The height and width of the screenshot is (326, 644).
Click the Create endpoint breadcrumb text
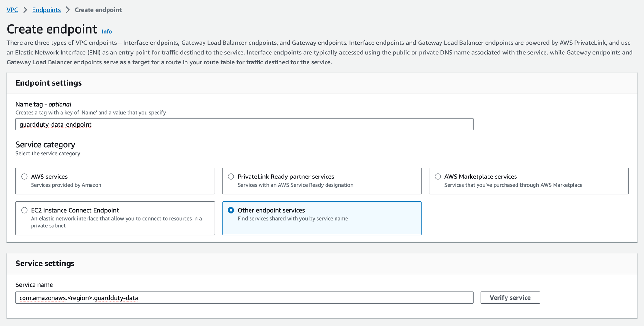pyautogui.click(x=98, y=10)
